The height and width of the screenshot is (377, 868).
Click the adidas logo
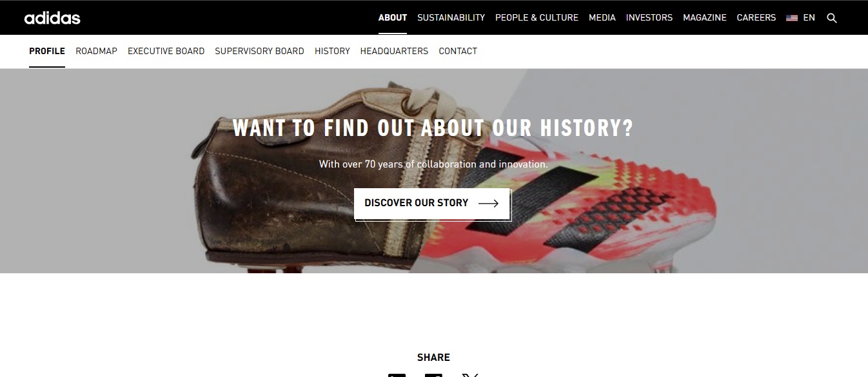point(52,18)
